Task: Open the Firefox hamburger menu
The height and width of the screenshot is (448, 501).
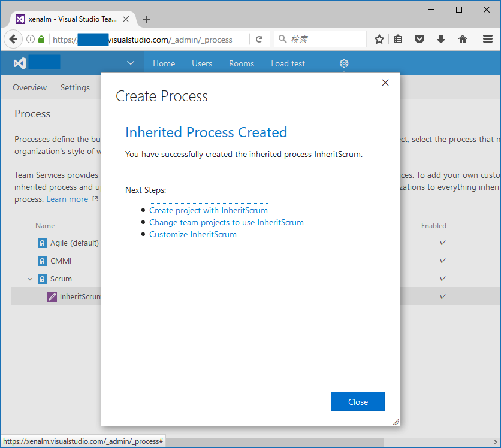Action: tap(488, 40)
